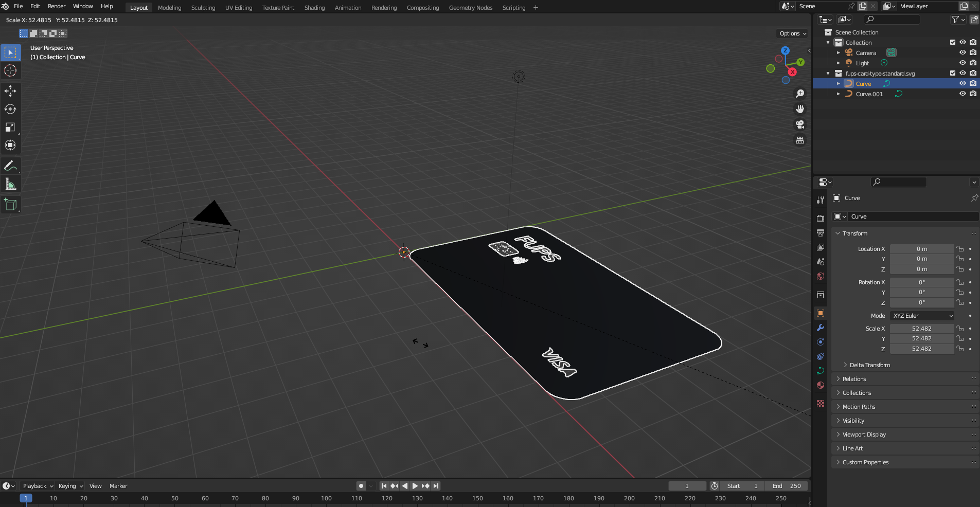
Task: Open the Physics properties tab
Action: coord(821,342)
